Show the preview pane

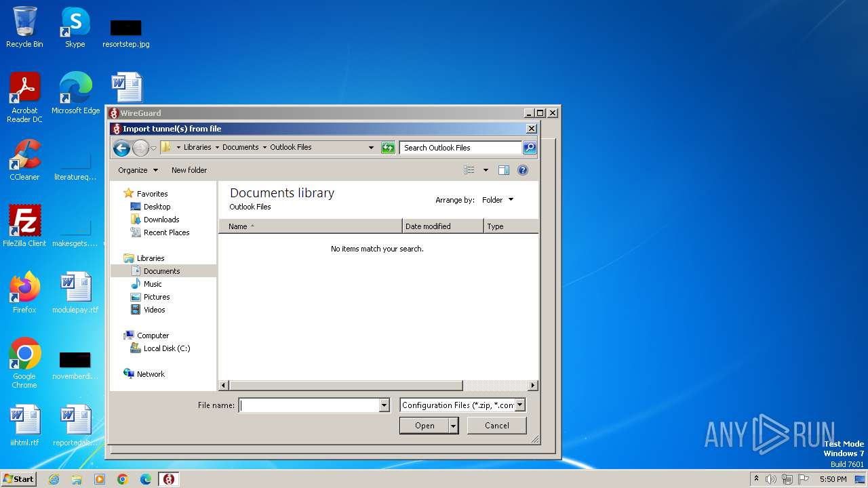tap(503, 170)
